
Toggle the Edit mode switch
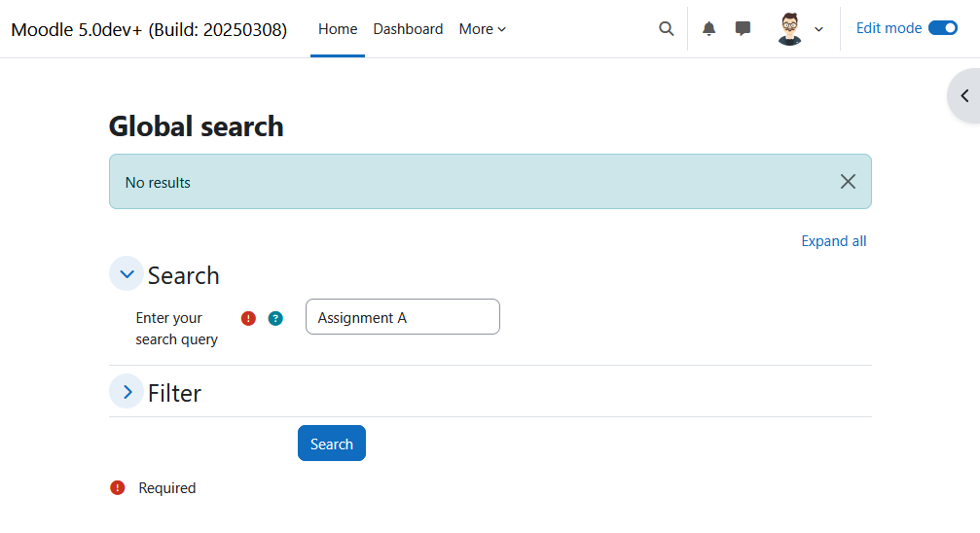[x=943, y=28]
